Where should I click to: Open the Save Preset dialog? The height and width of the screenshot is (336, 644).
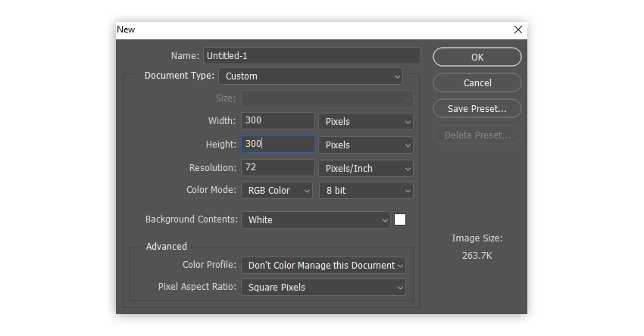[477, 109]
